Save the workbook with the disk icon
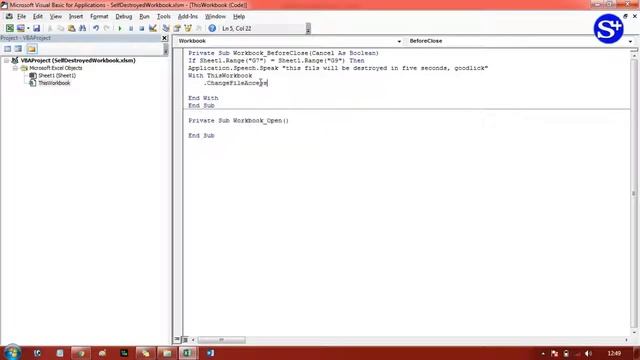The height and width of the screenshot is (360, 640). [36, 28]
